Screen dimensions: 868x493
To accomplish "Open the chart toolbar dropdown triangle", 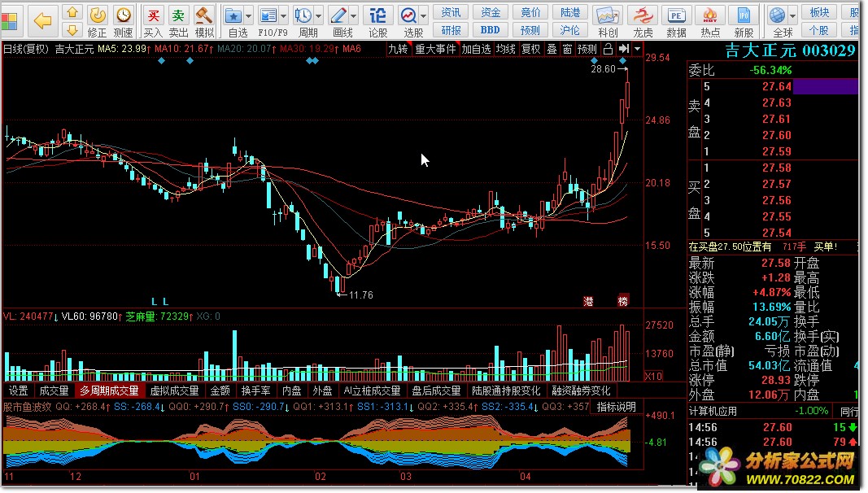I will [x=637, y=49].
